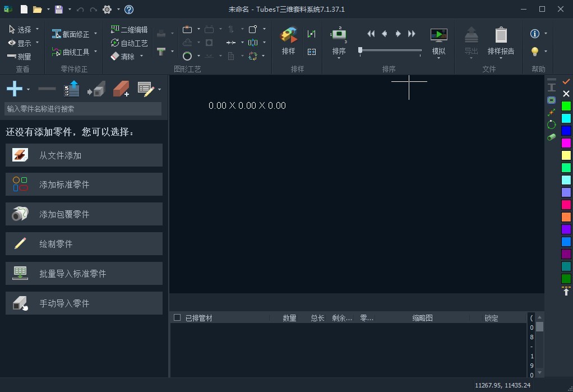Start 排样 (nesting) from the ribbon

coord(288,40)
